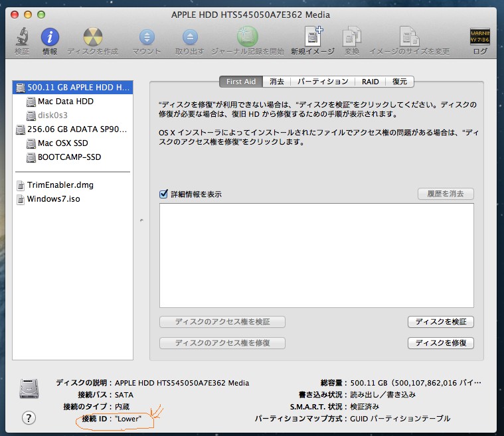Select the 256.06 GB ADATA SSD disk

point(72,129)
